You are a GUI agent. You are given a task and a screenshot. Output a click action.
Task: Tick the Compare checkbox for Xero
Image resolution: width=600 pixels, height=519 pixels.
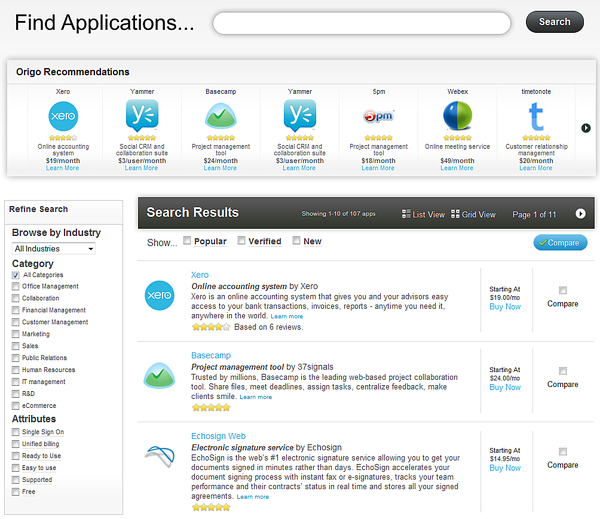point(562,290)
